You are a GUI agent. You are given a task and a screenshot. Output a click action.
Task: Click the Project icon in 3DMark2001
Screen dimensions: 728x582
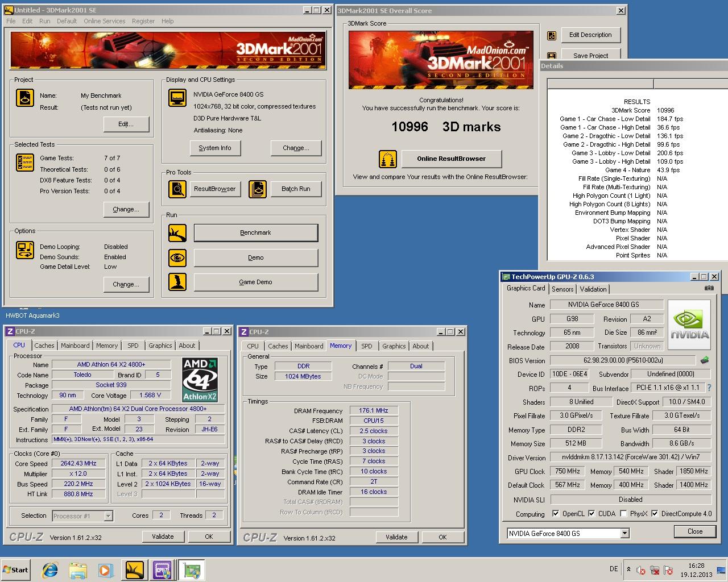[25, 98]
